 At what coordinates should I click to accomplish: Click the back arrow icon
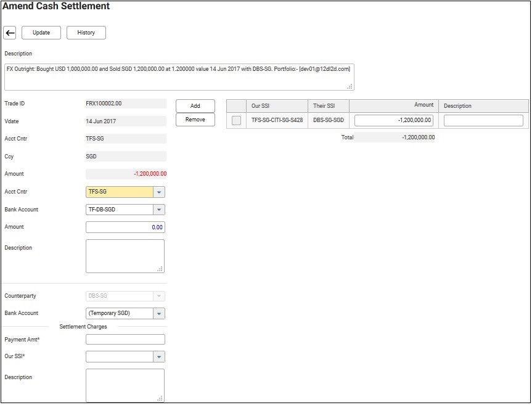pos(10,33)
